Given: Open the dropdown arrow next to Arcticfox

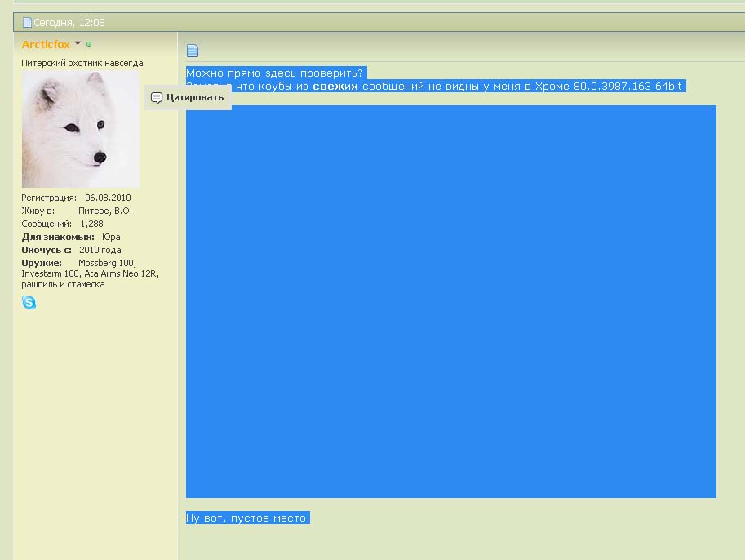Looking at the screenshot, I should [x=78, y=44].
